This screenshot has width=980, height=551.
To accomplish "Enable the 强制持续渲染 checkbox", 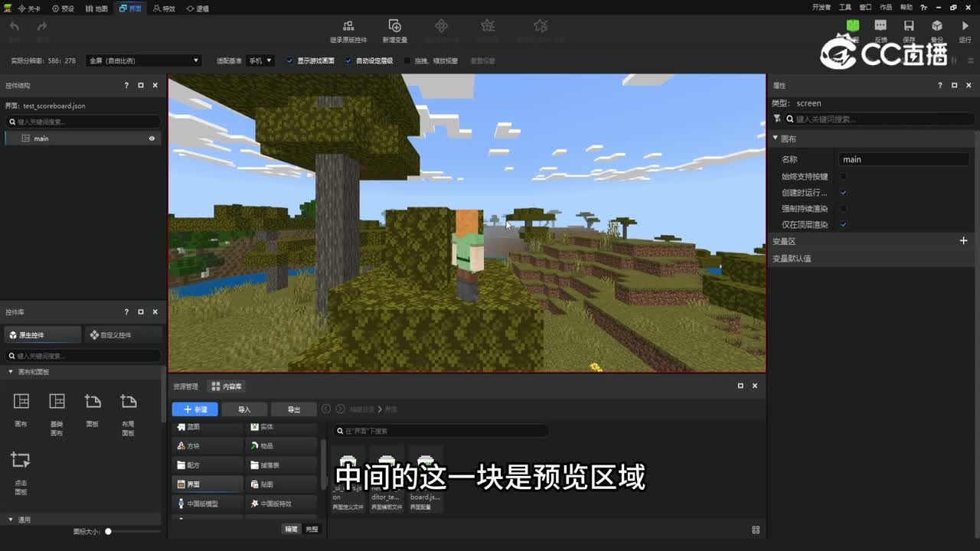I will coord(844,209).
